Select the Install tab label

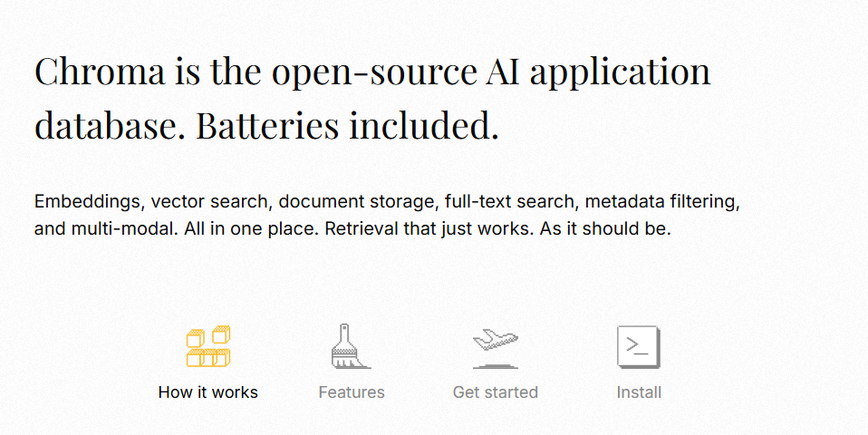(639, 392)
